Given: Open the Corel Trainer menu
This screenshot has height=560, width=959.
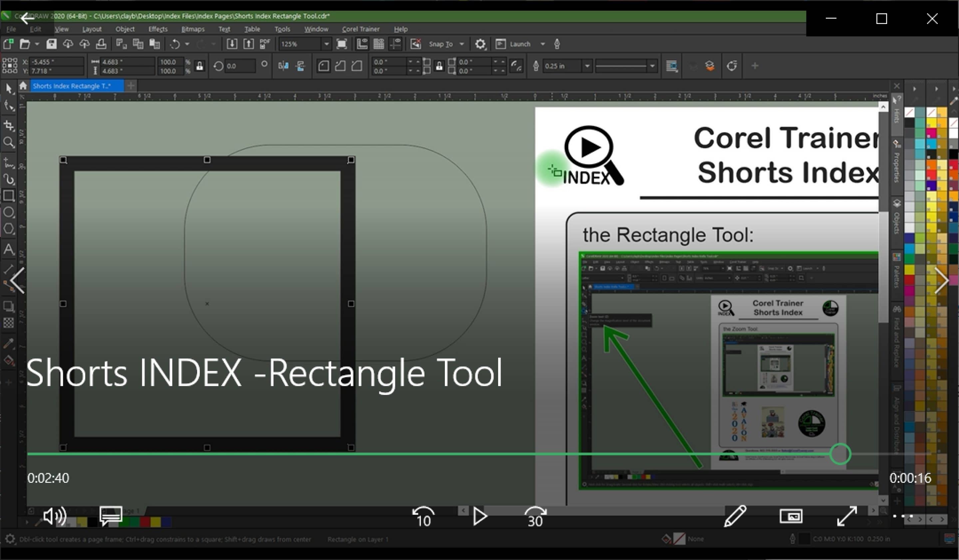Looking at the screenshot, I should pyautogui.click(x=361, y=29).
